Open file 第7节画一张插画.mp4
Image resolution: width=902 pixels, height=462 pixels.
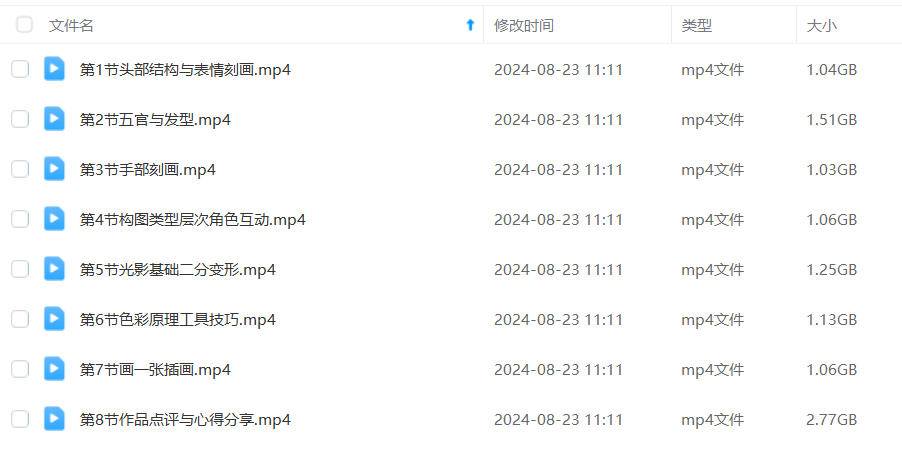pos(155,369)
